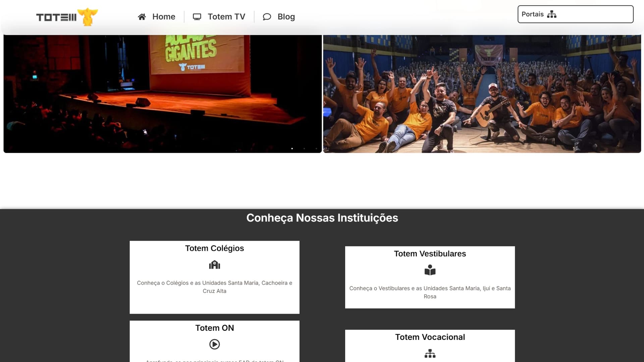644x362 pixels.
Task: Click the Totem Vocacional sitemap icon
Action: tap(430, 354)
